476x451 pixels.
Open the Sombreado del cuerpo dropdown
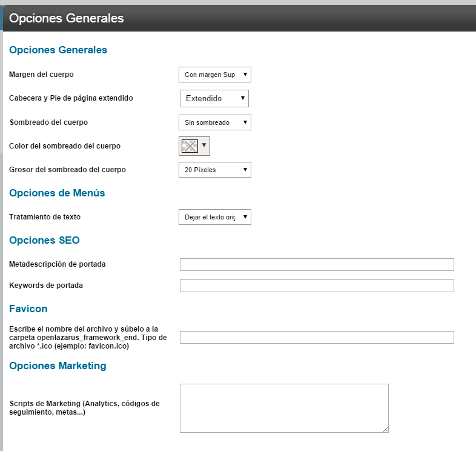click(x=214, y=122)
